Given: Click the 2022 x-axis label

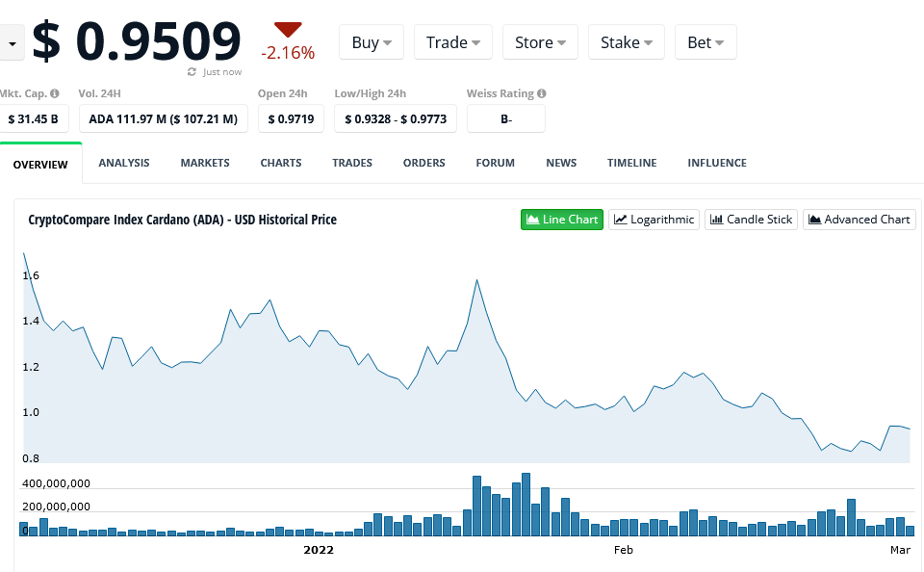Looking at the screenshot, I should (319, 550).
